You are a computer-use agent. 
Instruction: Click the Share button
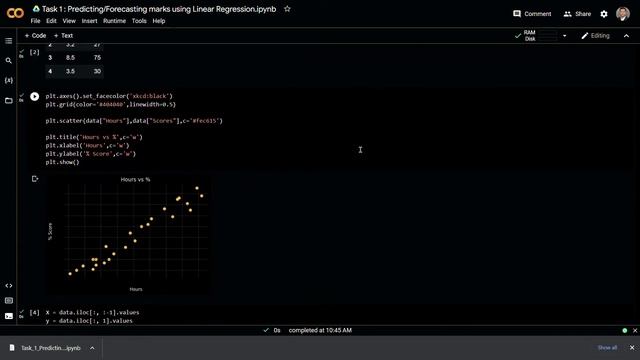pyautogui.click(x=577, y=14)
